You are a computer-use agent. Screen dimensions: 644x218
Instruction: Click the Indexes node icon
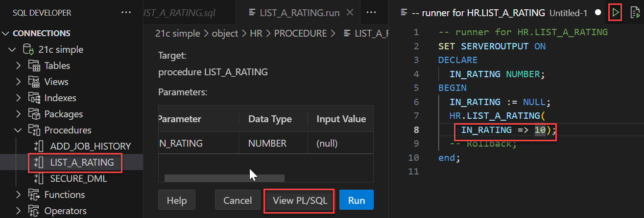34,98
